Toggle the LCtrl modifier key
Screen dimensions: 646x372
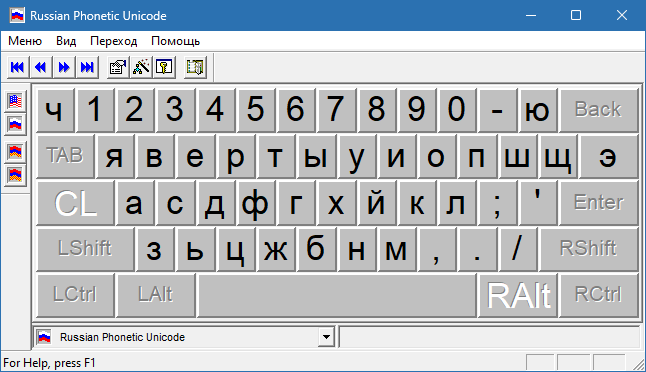75,295
